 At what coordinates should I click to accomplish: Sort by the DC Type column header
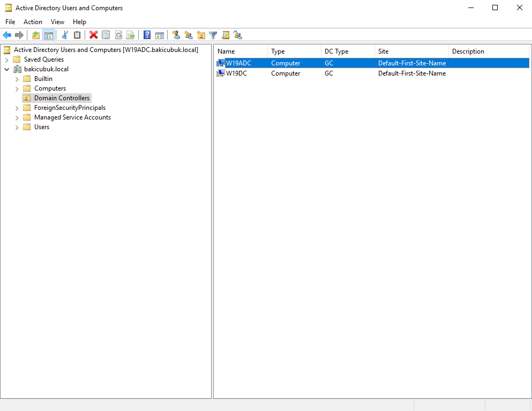(348, 51)
